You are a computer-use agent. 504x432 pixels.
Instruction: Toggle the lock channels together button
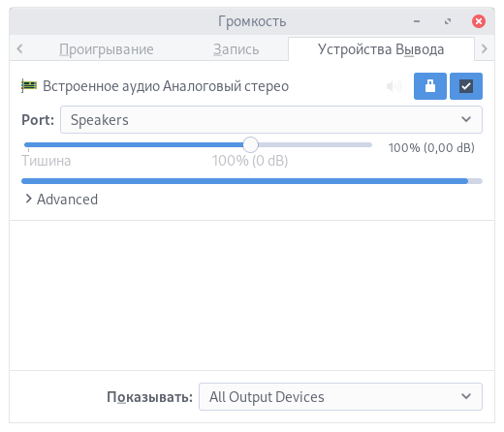coord(430,86)
